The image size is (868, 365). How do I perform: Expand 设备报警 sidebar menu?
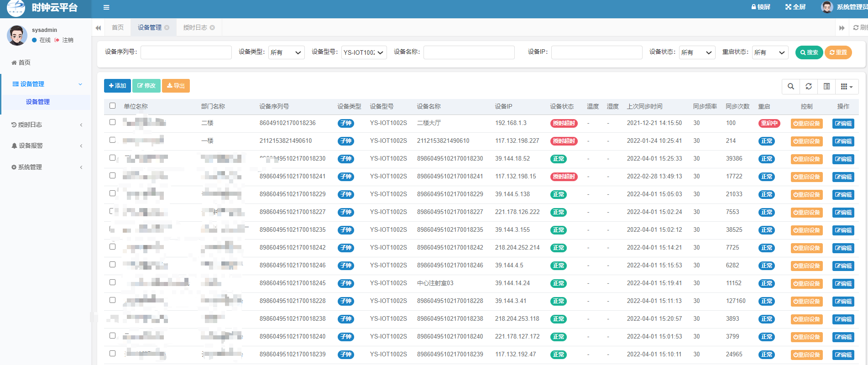point(46,146)
